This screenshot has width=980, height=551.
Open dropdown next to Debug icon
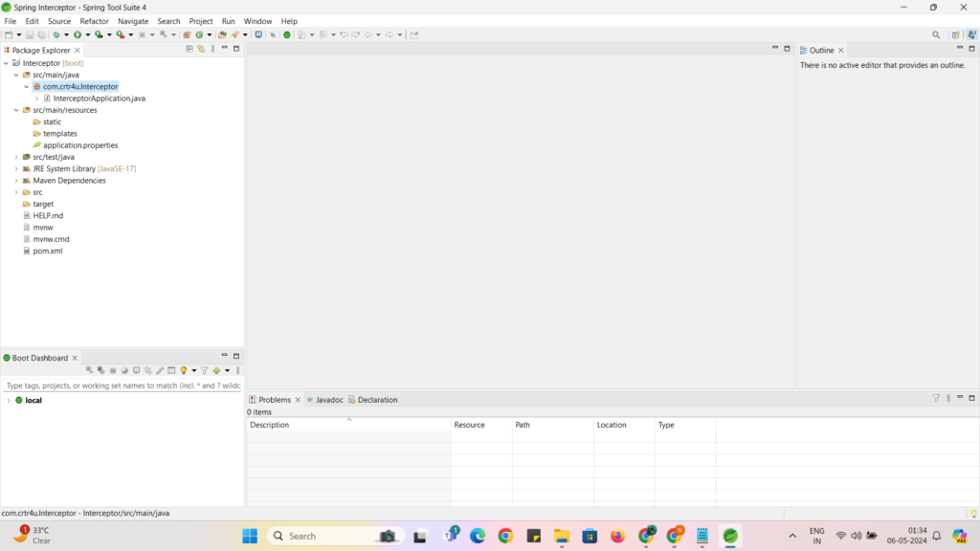tap(66, 35)
